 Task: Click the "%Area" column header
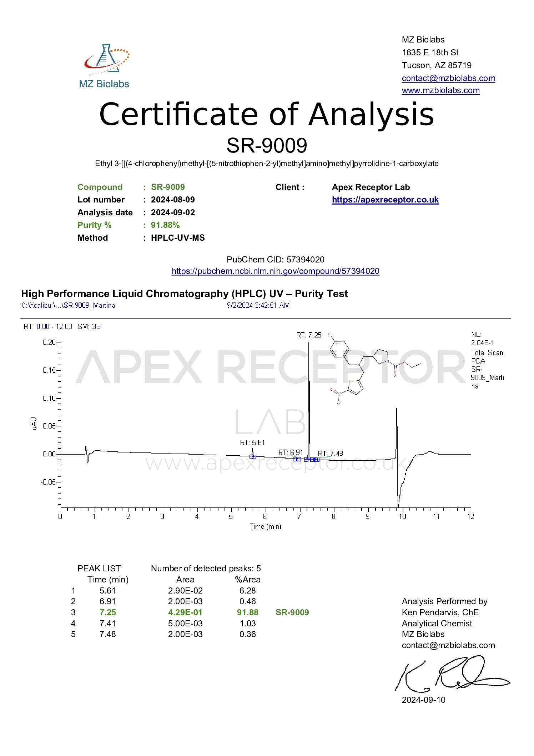click(x=248, y=580)
